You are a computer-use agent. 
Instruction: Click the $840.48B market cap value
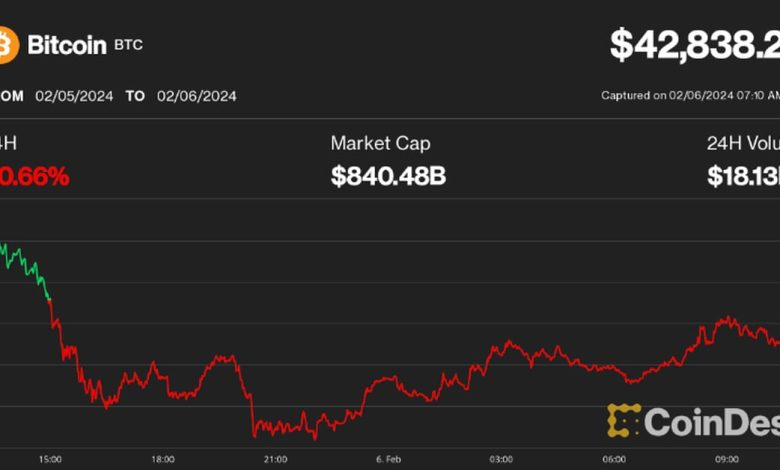click(388, 177)
